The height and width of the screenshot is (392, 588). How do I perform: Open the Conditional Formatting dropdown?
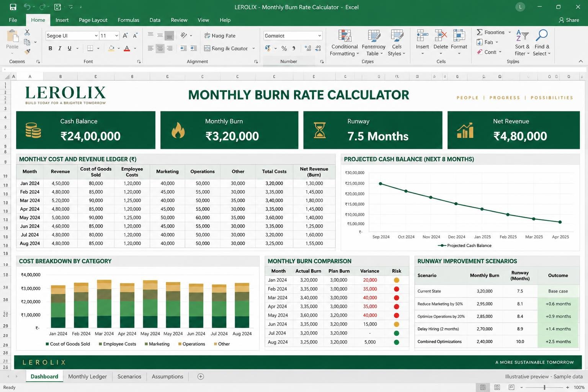coord(345,43)
